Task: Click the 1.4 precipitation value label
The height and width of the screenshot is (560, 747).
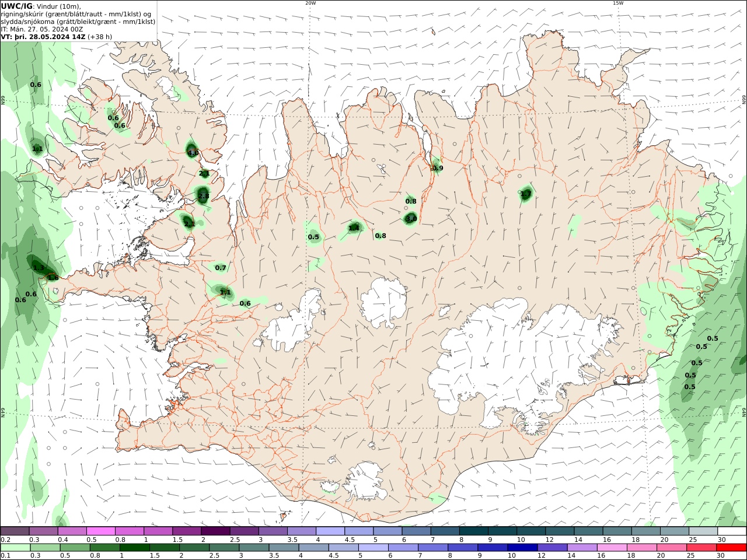Action: click(x=354, y=228)
